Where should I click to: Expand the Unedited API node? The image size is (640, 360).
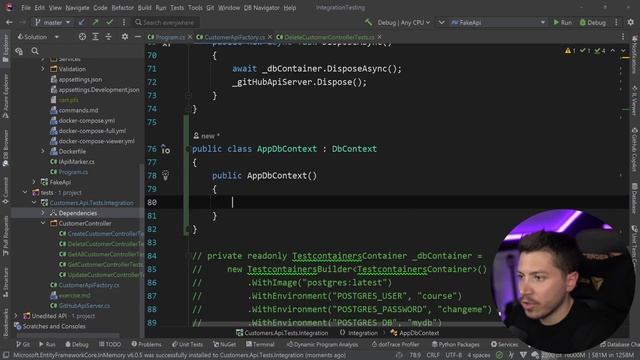(x=16, y=316)
